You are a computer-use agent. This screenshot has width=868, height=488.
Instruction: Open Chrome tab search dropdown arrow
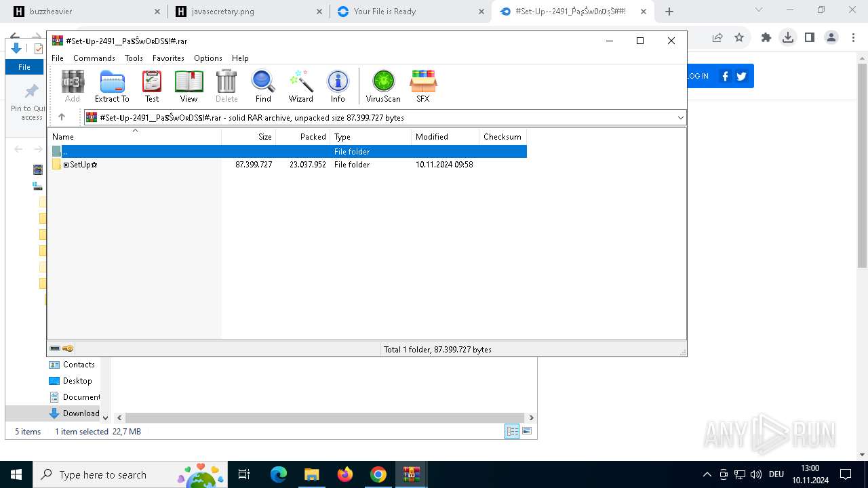(759, 10)
